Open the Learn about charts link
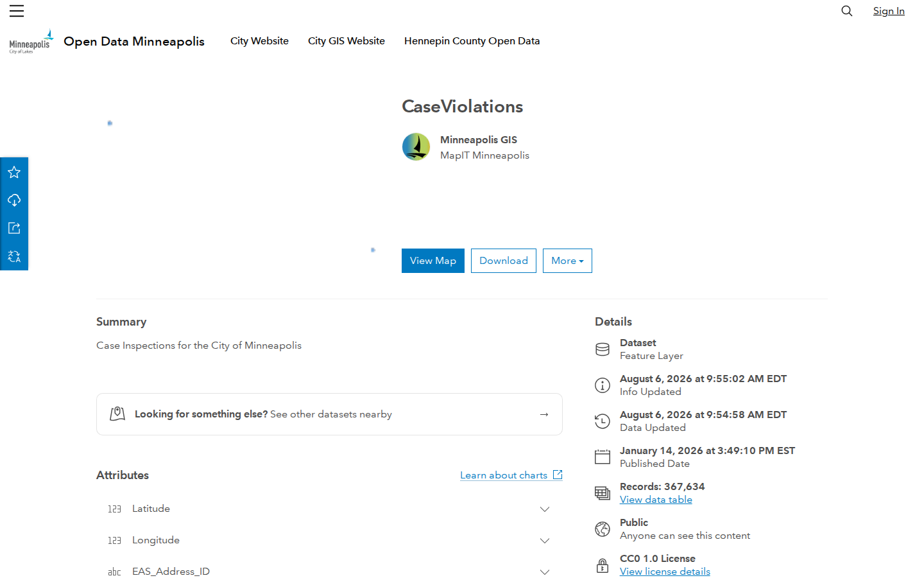This screenshot has width=924, height=578. click(504, 475)
